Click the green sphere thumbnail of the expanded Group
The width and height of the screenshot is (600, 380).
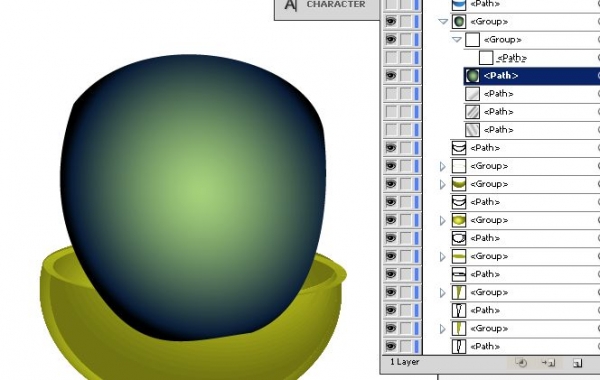459,21
